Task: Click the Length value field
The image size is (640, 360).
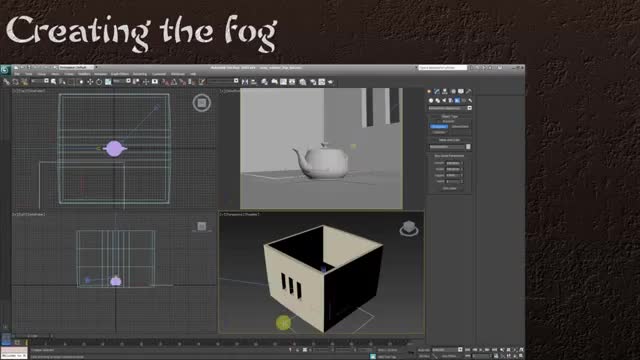Action: click(x=453, y=163)
